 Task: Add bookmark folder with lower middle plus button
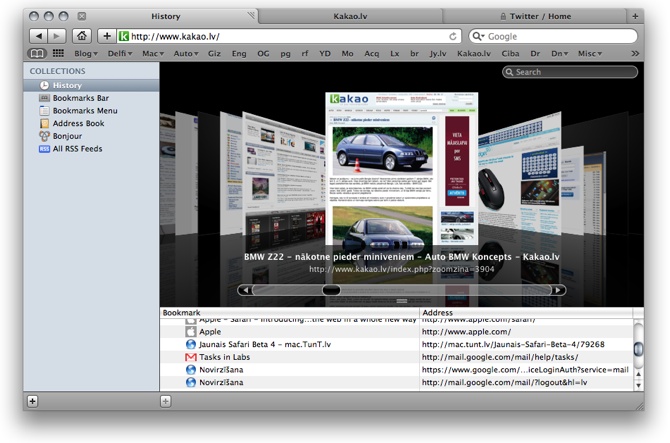click(x=165, y=401)
